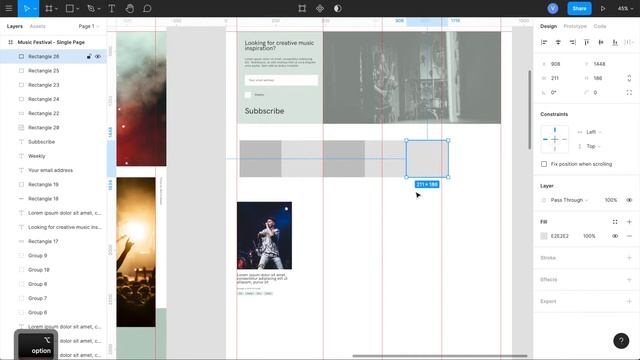The height and width of the screenshot is (360, 640).
Task: Click the Edit Object icon
Action: click(302, 8)
